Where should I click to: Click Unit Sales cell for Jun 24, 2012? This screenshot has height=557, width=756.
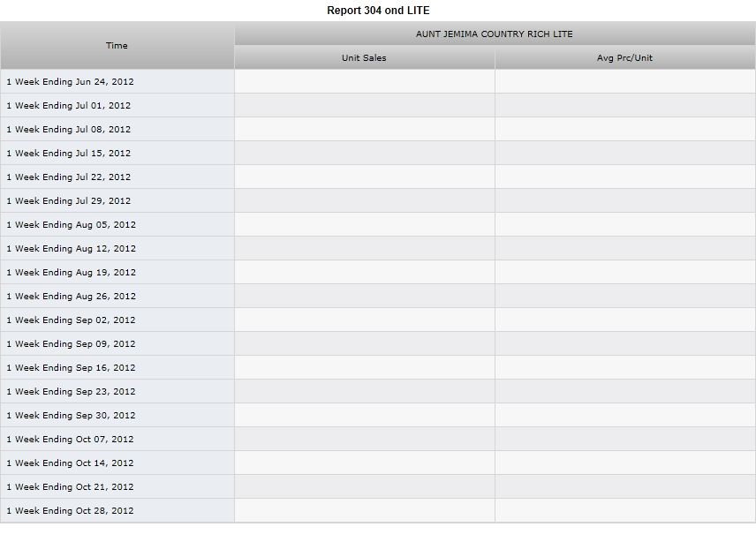365,81
